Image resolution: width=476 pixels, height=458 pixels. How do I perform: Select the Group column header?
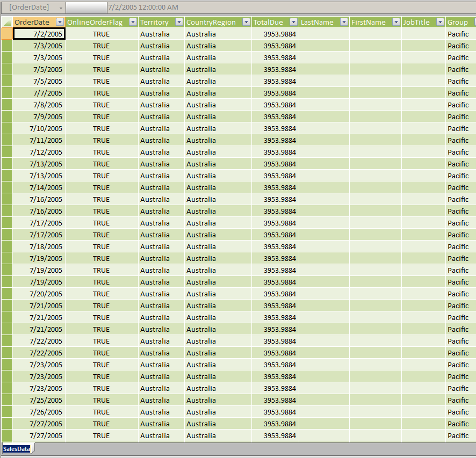458,22
